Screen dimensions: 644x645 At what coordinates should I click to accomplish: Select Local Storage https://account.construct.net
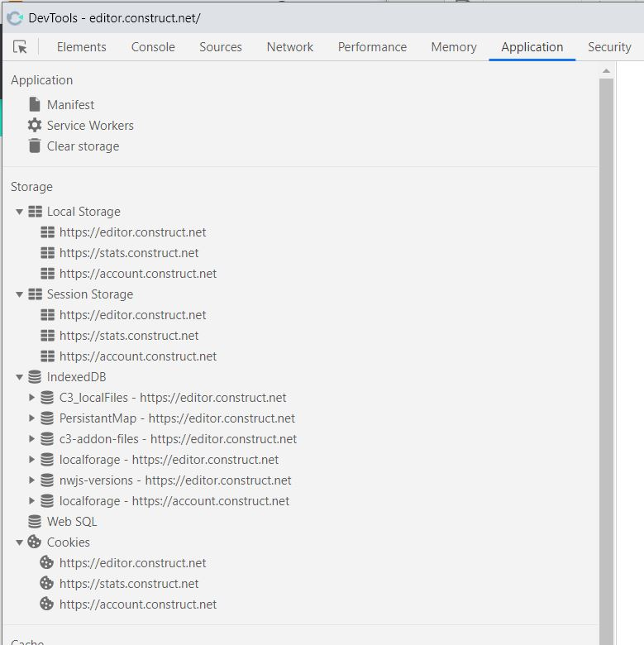click(x=138, y=274)
